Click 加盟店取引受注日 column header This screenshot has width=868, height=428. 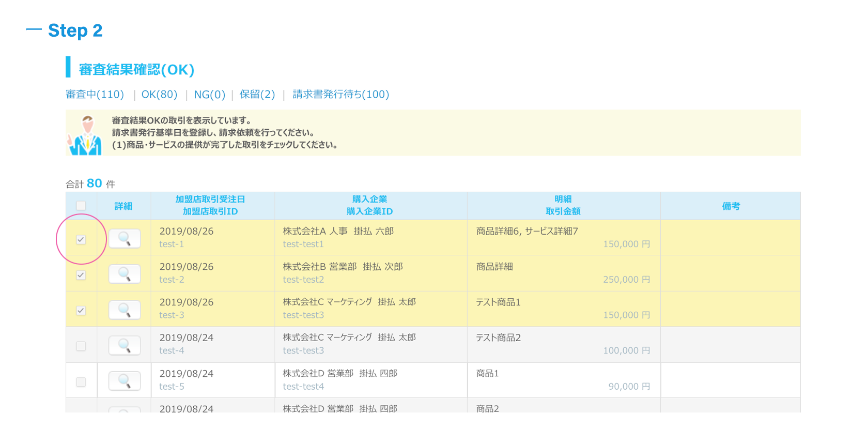click(210, 200)
